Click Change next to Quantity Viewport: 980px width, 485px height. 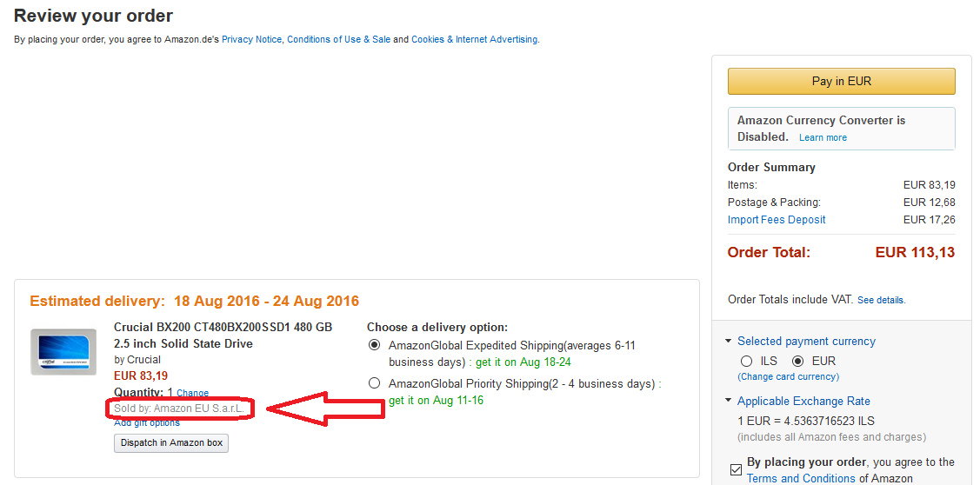click(x=192, y=393)
